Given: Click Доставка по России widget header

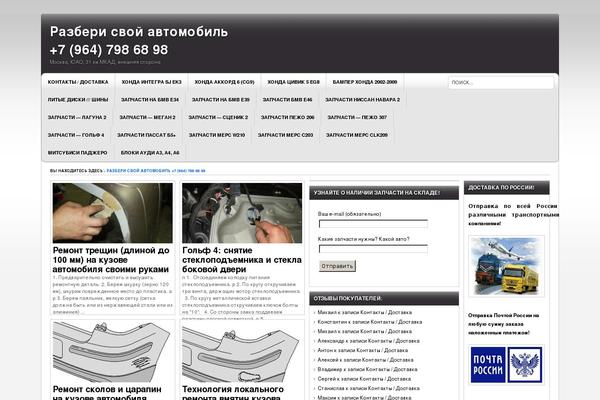Looking at the screenshot, I should point(507,188).
